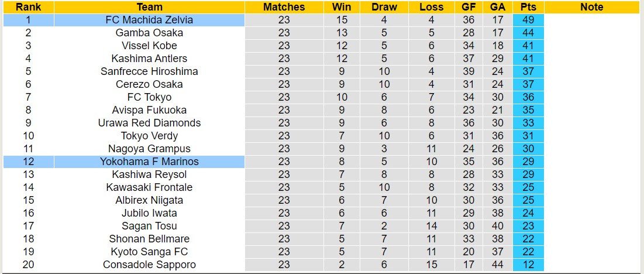Click Urawa Red Diamonds row name

[x=149, y=123]
